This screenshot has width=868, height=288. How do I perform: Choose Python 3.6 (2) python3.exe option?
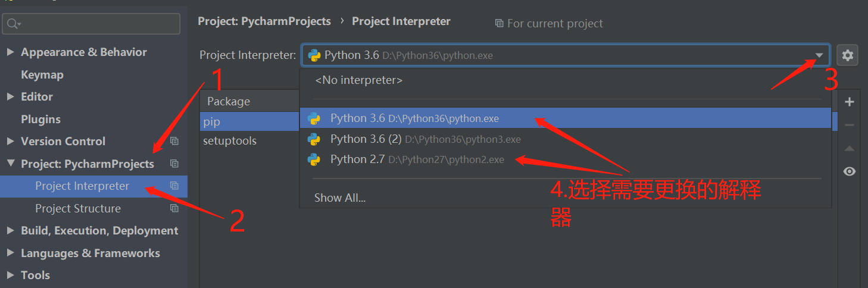point(425,139)
